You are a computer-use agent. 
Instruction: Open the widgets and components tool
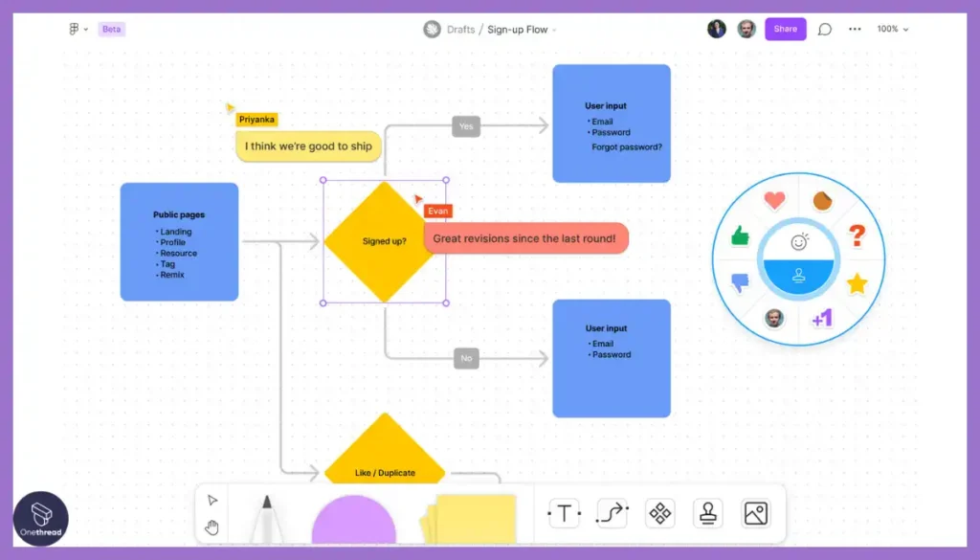click(x=660, y=513)
